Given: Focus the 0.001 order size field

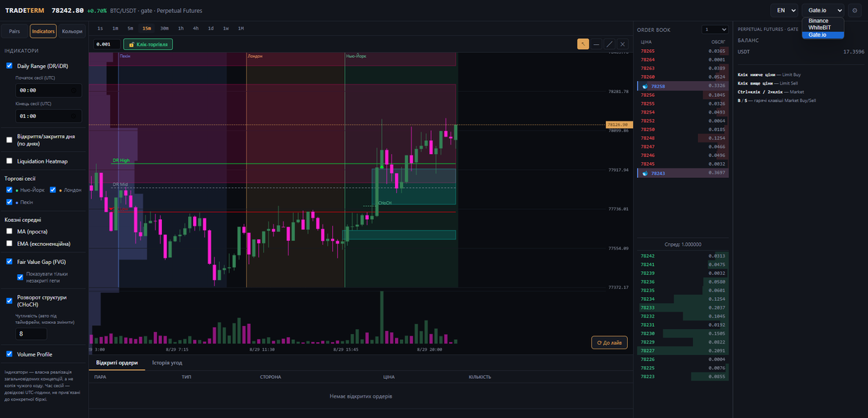Looking at the screenshot, I should [x=106, y=44].
